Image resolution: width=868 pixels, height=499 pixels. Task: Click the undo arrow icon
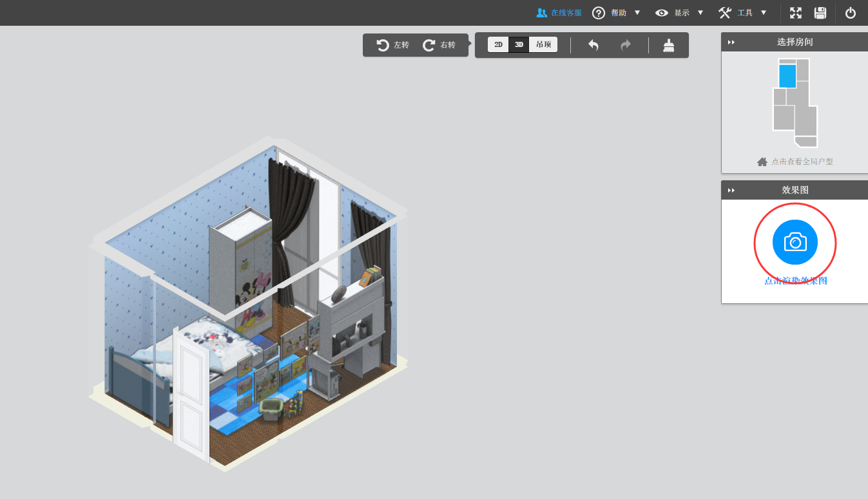pos(593,45)
